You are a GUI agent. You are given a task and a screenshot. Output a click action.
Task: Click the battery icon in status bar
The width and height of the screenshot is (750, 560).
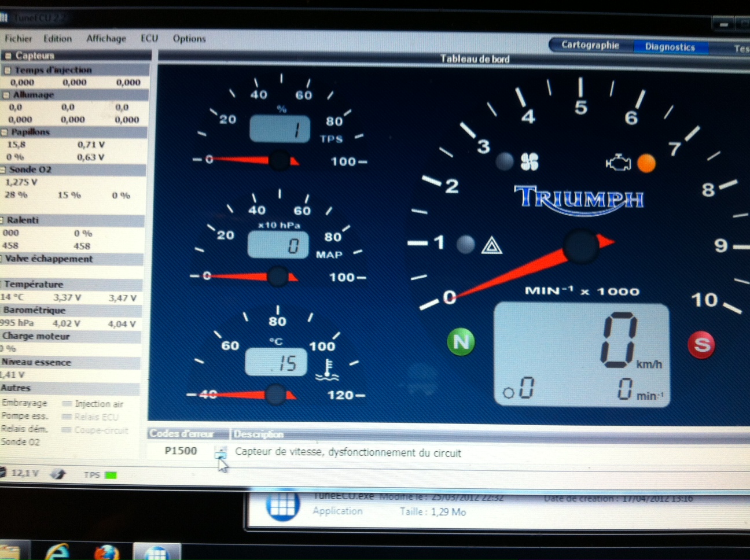coord(2,473)
